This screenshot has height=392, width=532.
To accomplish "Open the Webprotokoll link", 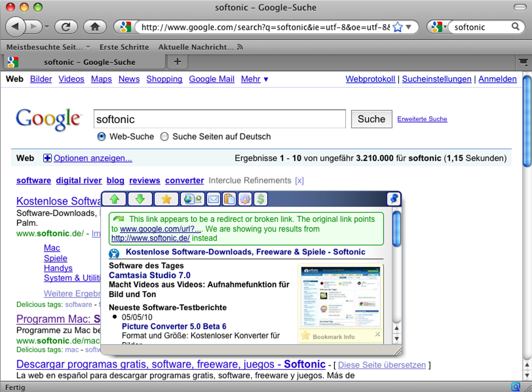I will coord(370,79).
